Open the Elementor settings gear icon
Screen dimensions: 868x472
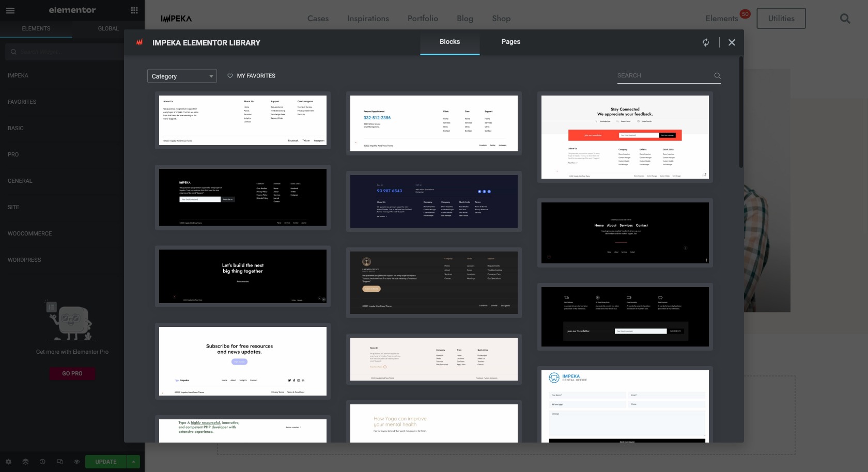(8, 462)
